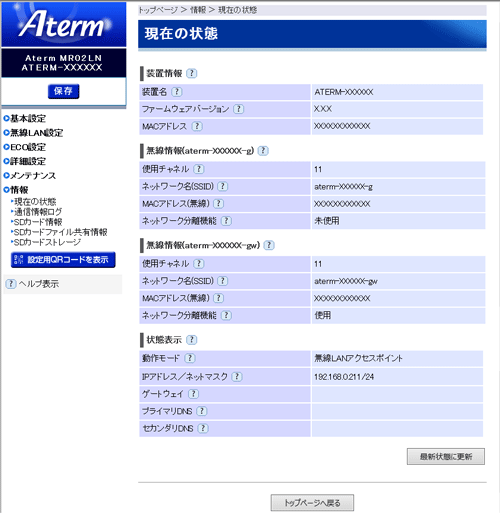Click help icon beside 状態表示 heading
The image size is (500, 515).
click(191, 340)
